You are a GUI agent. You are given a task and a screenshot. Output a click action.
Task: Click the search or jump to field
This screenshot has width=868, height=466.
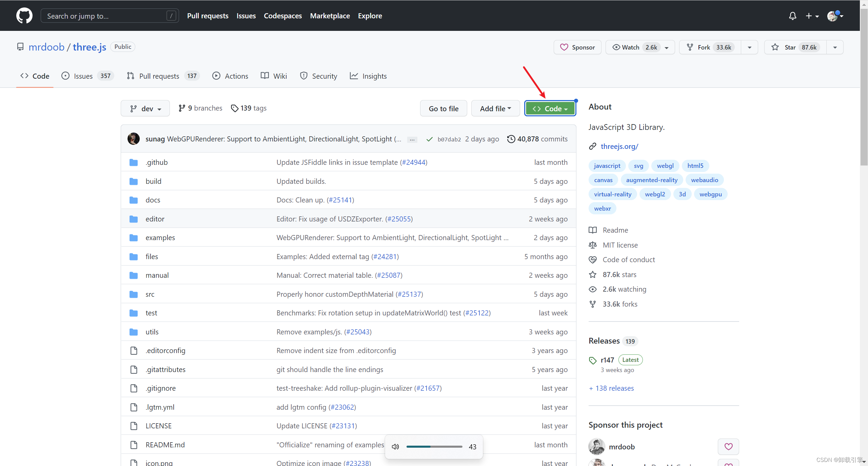click(x=110, y=16)
